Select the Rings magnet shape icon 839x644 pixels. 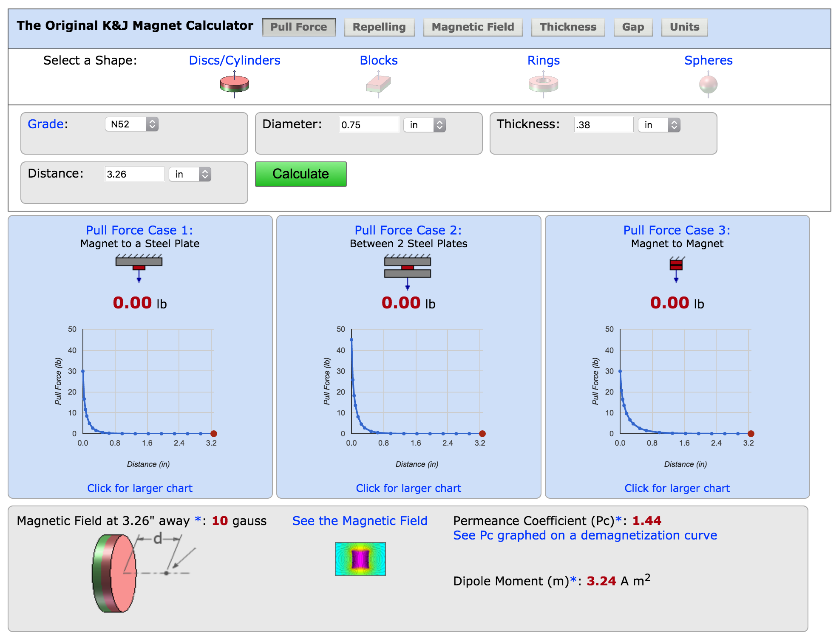[543, 84]
